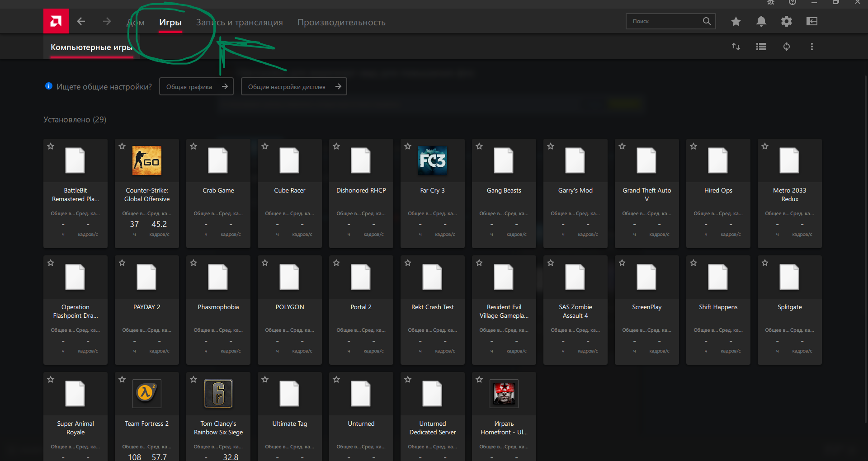Open the ScreenPlay game card
The width and height of the screenshot is (868, 461).
647,310
